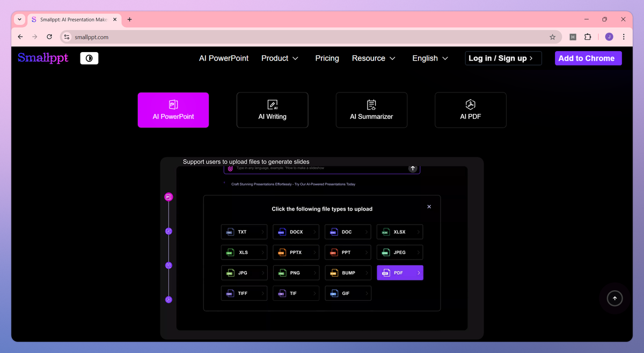Screen dimensions: 644x353
Task: Close the file types upload dialog
Action: point(429,207)
